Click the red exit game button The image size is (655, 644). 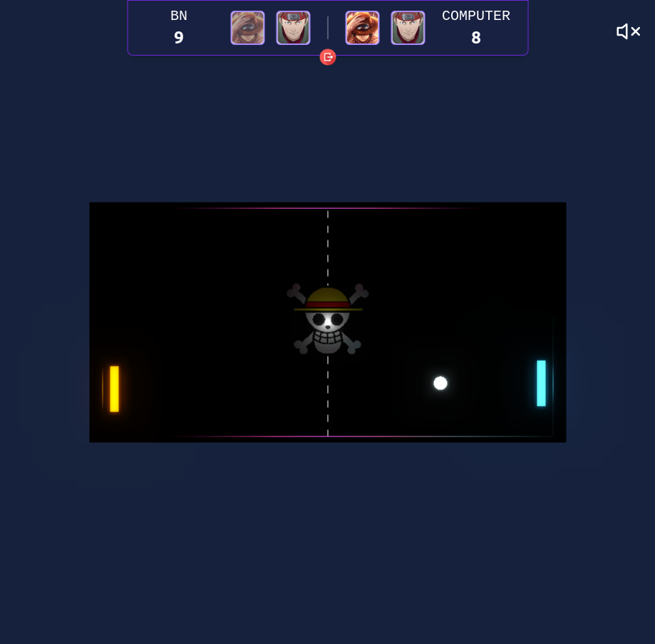click(328, 57)
